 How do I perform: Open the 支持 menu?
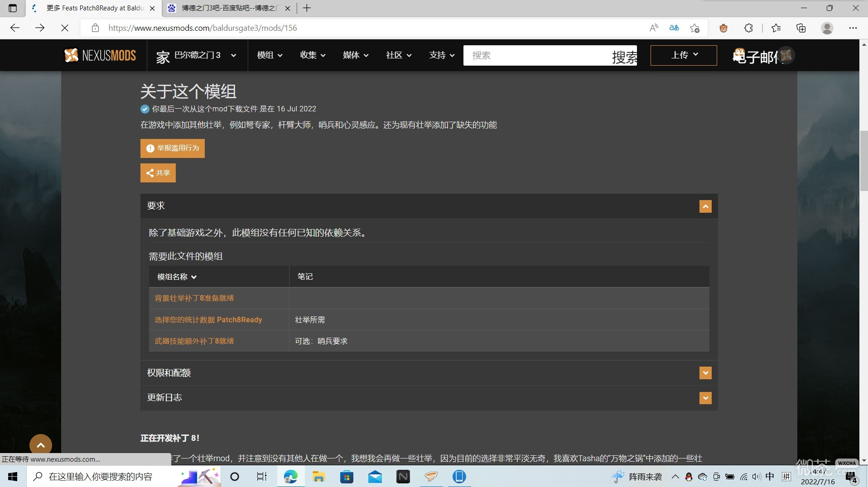pos(442,55)
